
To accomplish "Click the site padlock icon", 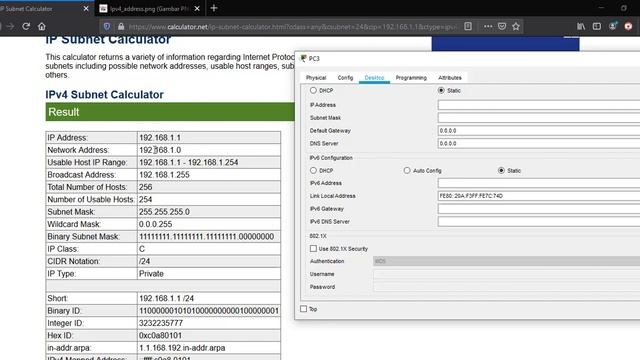I will (x=121, y=27).
